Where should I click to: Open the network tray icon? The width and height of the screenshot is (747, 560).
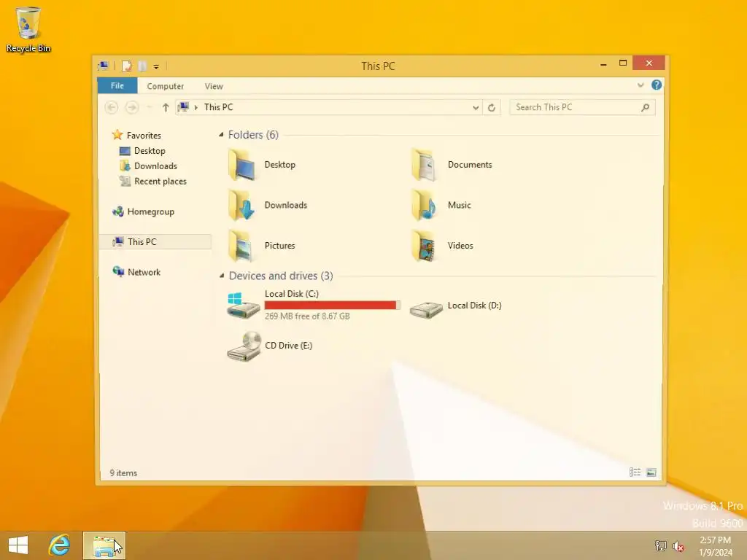pyautogui.click(x=660, y=545)
